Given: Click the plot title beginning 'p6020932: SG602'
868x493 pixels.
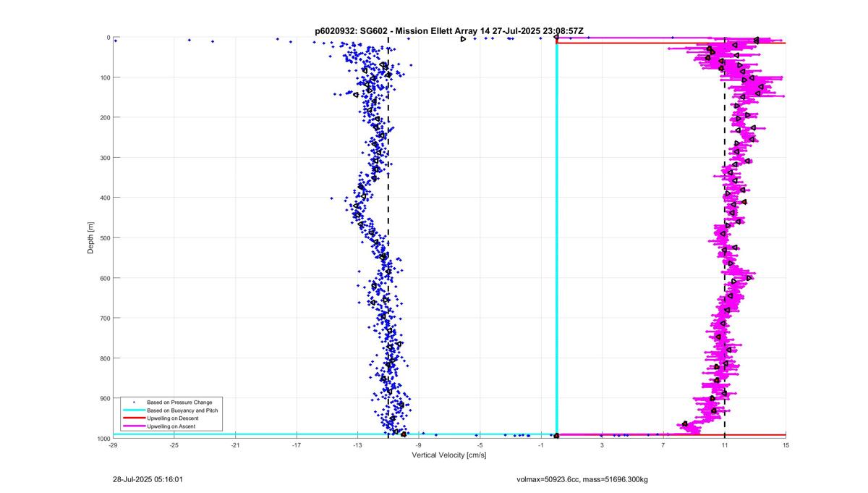Looking at the screenshot, I should [449, 31].
